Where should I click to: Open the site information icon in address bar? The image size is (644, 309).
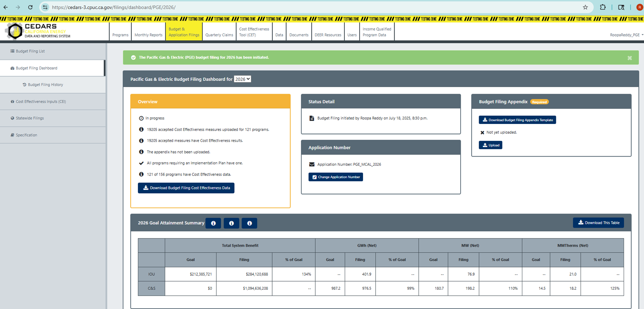point(45,7)
